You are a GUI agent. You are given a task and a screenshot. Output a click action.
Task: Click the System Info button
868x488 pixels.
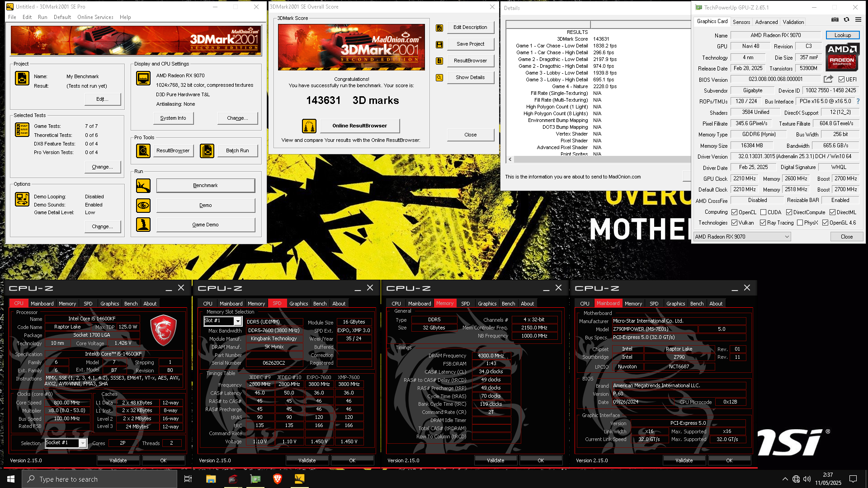click(173, 118)
